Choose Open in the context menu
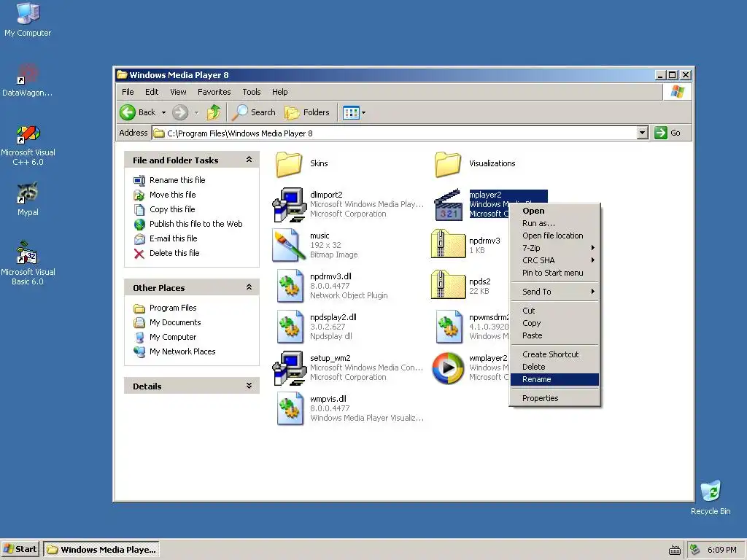 pos(554,211)
